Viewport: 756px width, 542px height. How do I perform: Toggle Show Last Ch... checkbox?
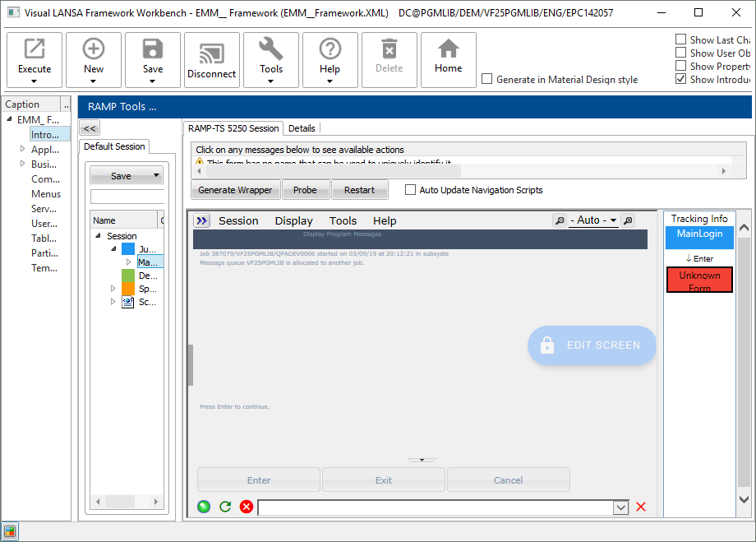(680, 39)
